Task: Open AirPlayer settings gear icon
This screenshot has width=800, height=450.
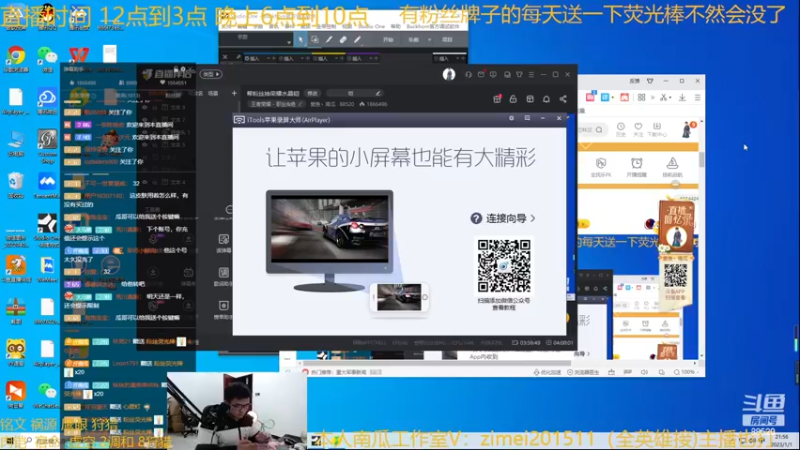Action: 511,118
